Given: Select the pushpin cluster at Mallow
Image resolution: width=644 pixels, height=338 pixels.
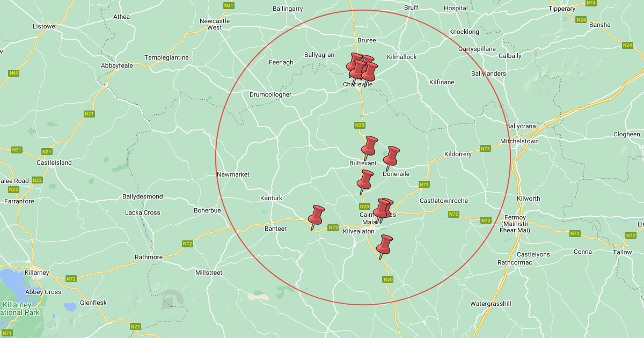Looking at the screenshot, I should [383, 210].
